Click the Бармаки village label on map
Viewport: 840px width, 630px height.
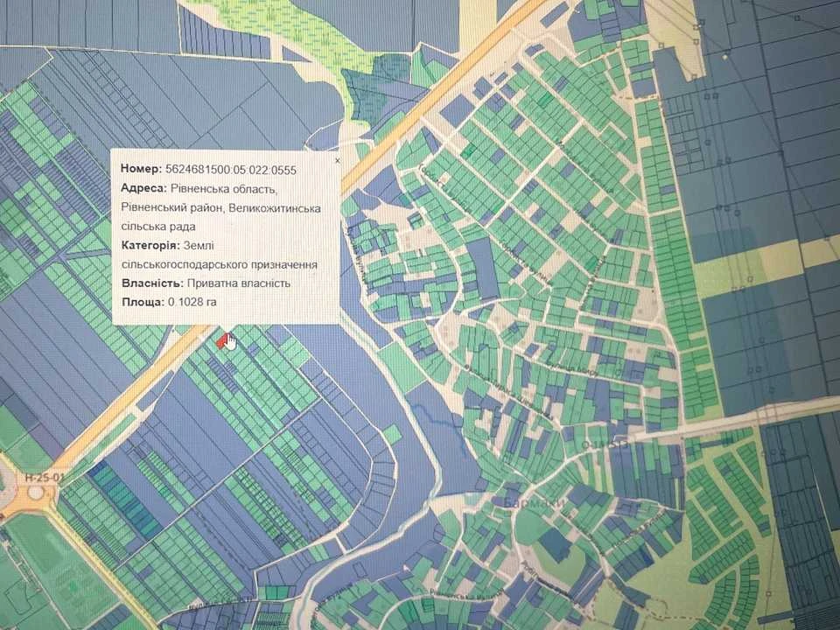pyautogui.click(x=534, y=503)
